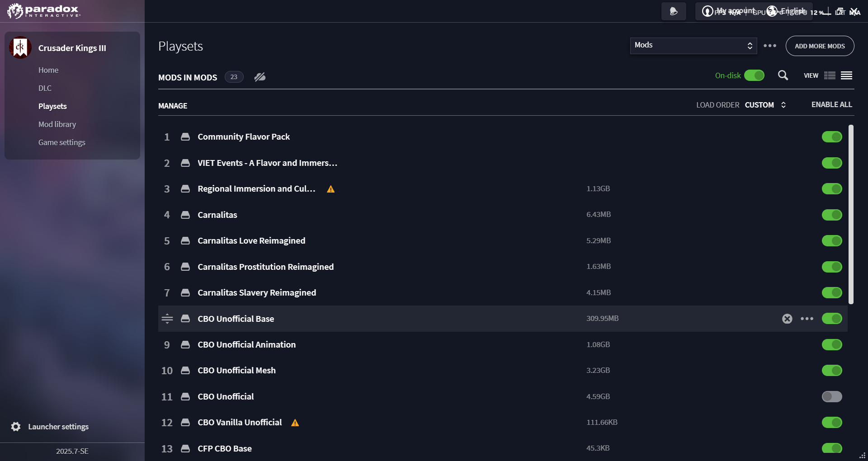Turn off the Regional Immersion mod switch
This screenshot has height=461, width=868.
832,189
